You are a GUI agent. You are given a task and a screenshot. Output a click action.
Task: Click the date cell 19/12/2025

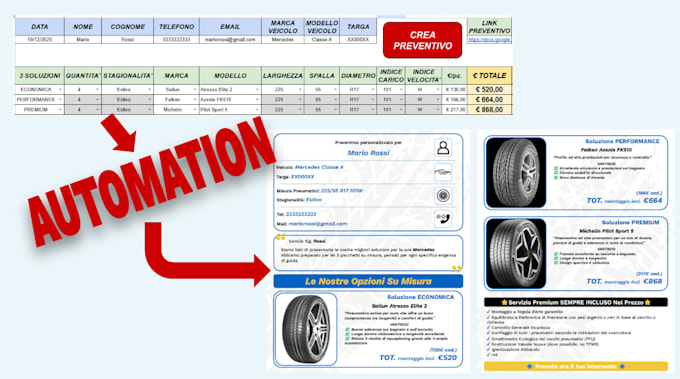[39, 39]
